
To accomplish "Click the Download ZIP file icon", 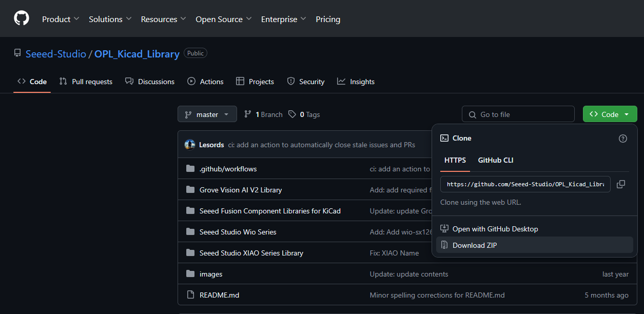I will 444,245.
